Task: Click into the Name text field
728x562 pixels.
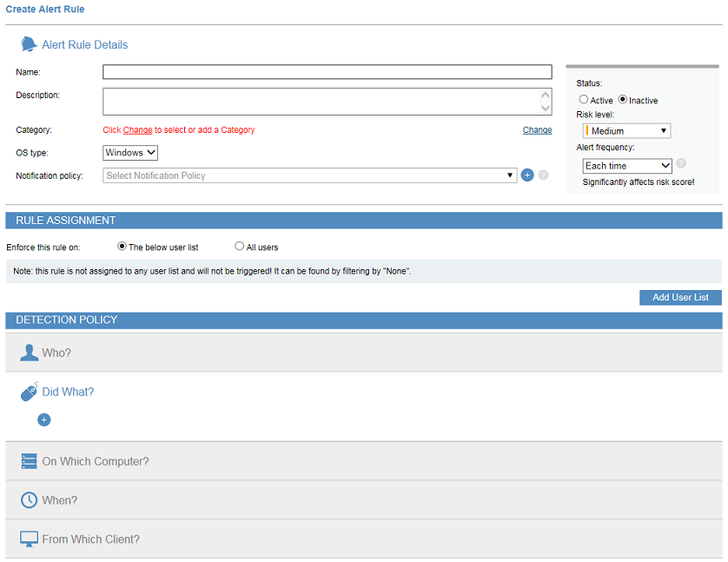Action: (327, 72)
